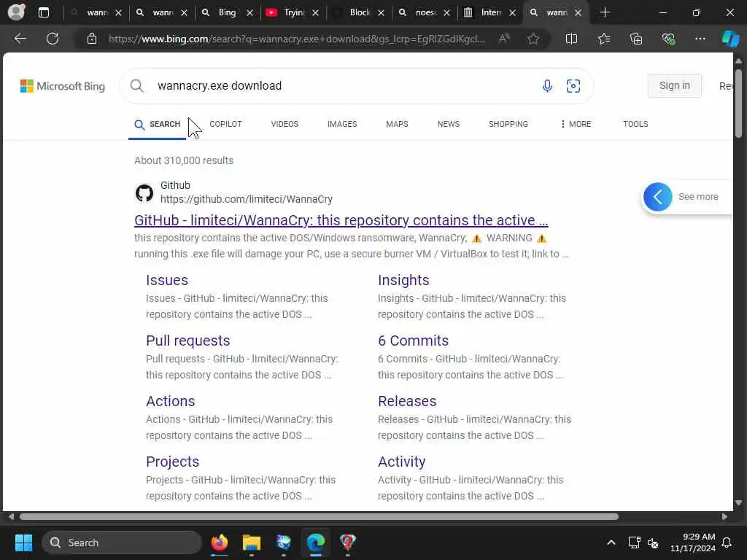
Task: Show hidden tray icons chevron
Action: click(611, 542)
